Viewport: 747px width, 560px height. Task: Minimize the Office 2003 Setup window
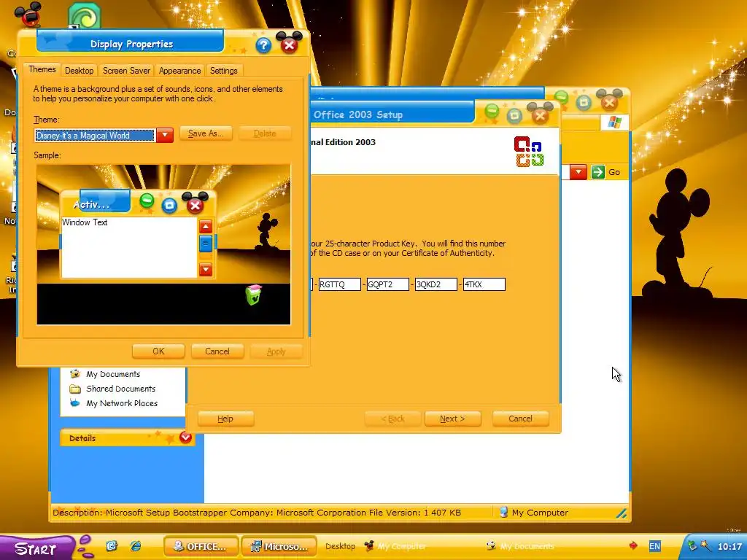point(492,112)
